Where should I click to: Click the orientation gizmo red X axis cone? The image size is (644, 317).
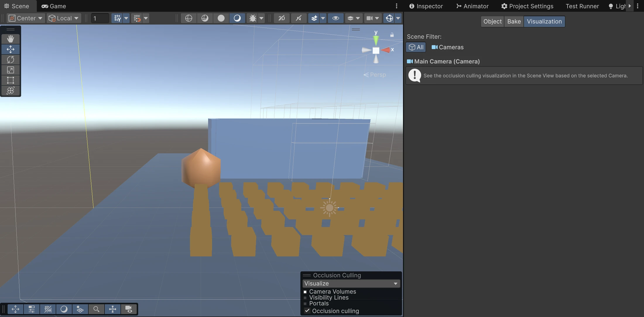coord(386,50)
